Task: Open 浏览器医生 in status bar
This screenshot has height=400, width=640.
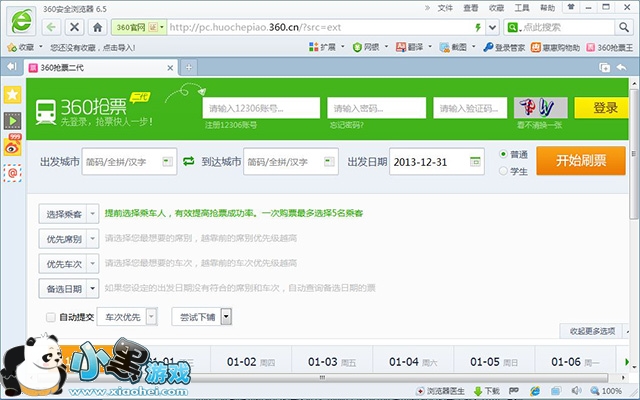Action: point(440,391)
